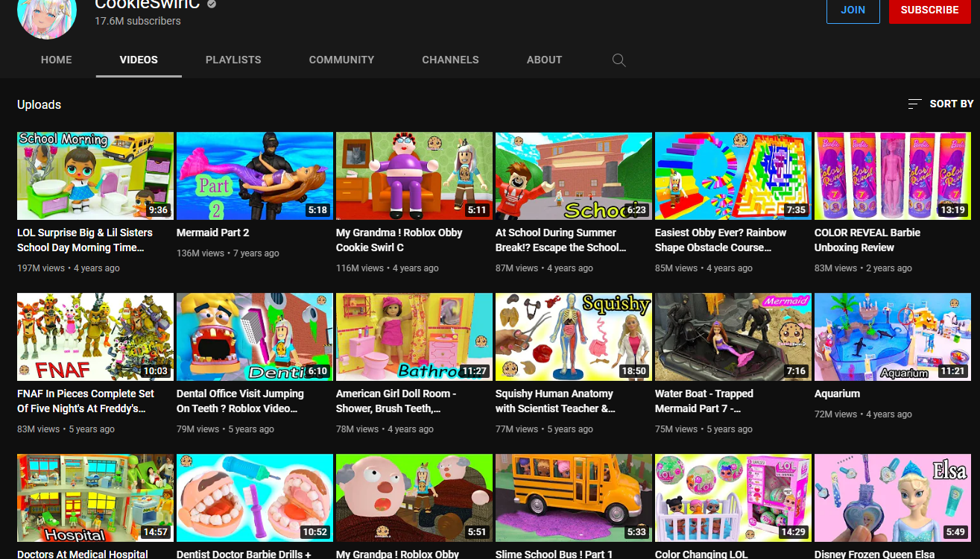The width and height of the screenshot is (980, 559).
Task: Open the Sort By menu
Action: pyautogui.click(x=941, y=104)
